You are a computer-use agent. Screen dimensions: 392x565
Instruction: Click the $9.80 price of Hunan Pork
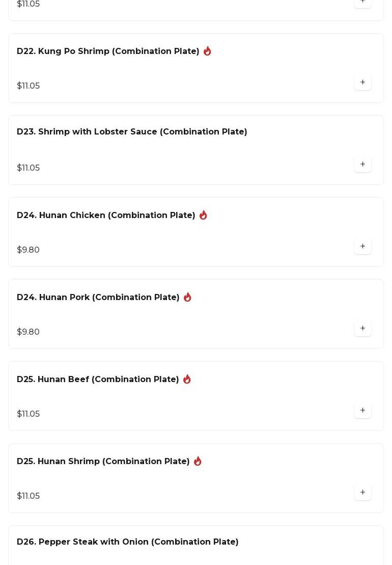tap(28, 332)
